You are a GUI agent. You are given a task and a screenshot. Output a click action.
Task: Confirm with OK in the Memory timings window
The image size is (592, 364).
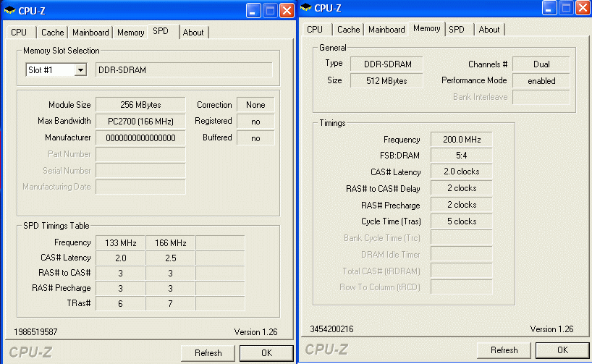tap(562, 350)
